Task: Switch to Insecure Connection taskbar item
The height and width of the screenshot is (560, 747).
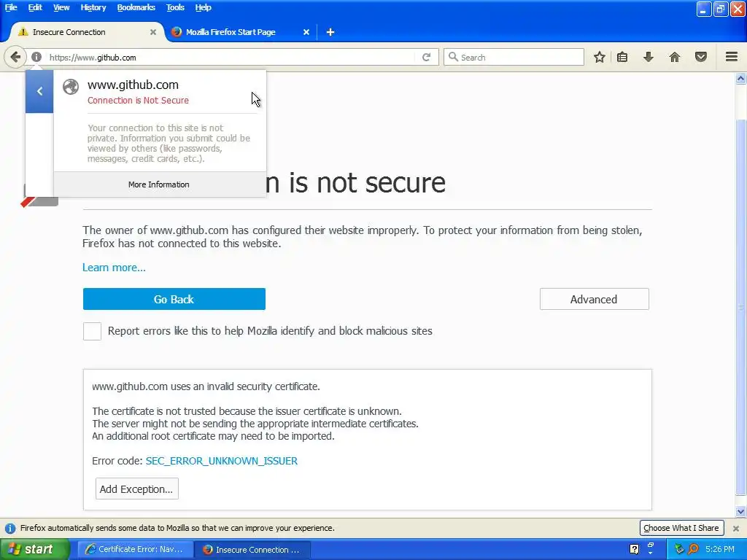Action: (252, 549)
